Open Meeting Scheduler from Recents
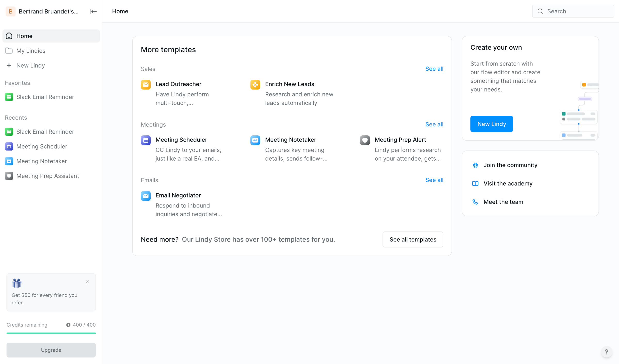Image resolution: width=619 pixels, height=364 pixels. (51, 146)
